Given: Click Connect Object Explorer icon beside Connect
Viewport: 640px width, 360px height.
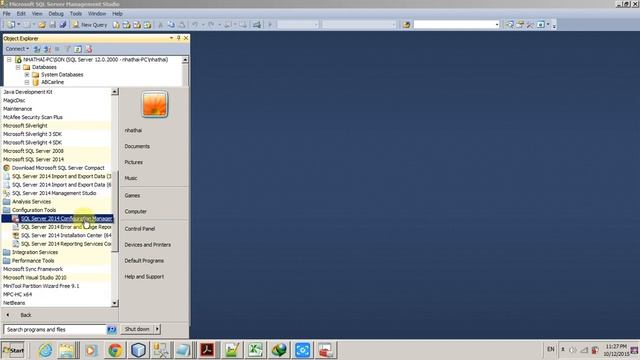Looking at the screenshot, I should point(37,49).
